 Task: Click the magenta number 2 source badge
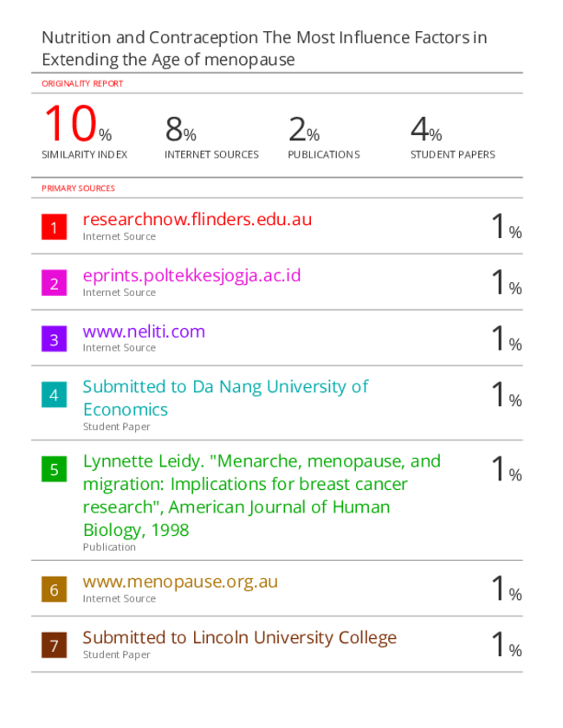[x=54, y=283]
